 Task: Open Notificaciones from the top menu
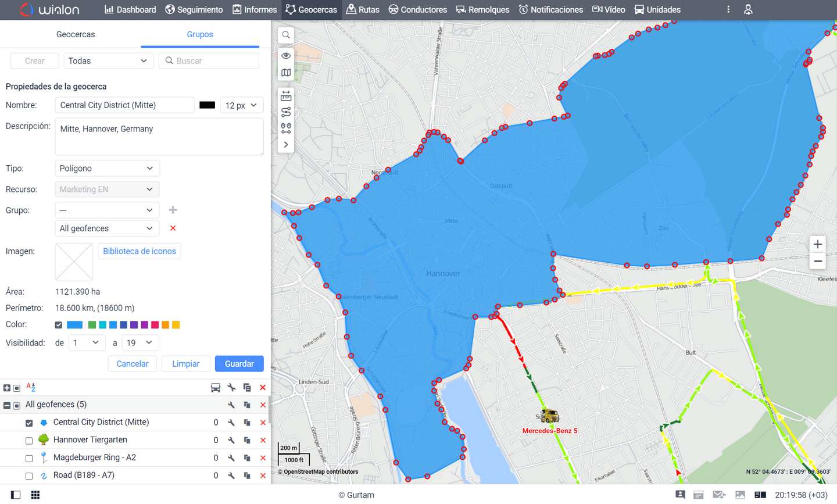[550, 9]
